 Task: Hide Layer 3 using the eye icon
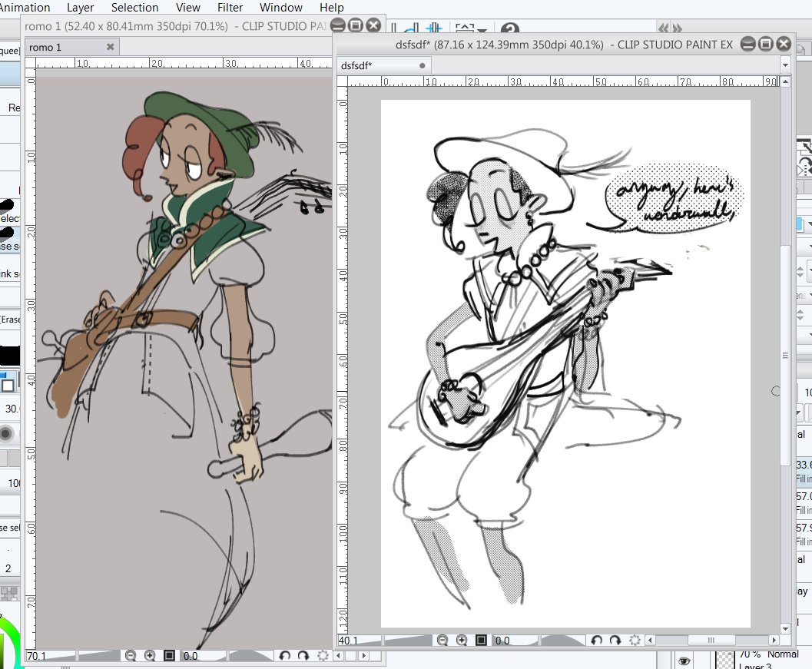683,661
